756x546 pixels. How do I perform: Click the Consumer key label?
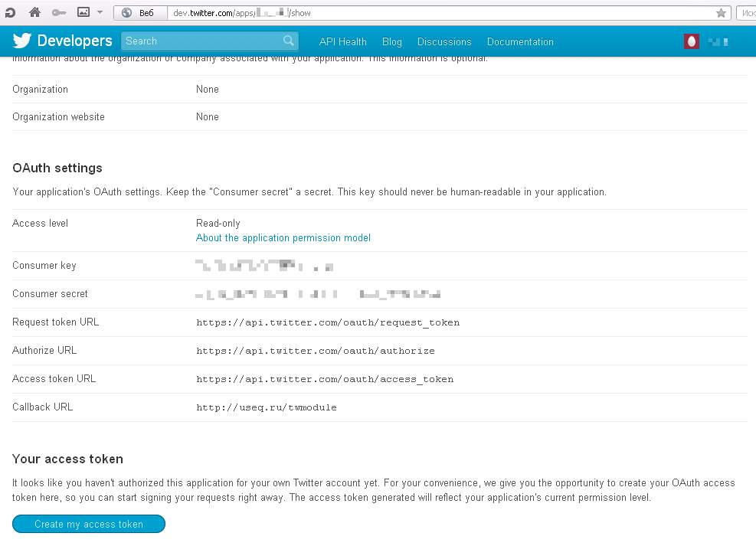[44, 266]
